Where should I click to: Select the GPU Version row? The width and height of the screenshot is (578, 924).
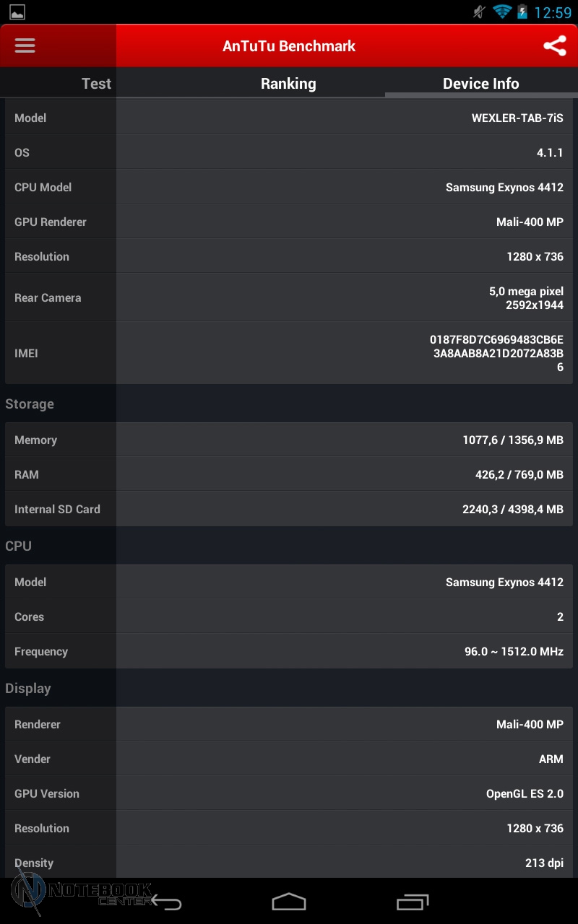click(289, 793)
